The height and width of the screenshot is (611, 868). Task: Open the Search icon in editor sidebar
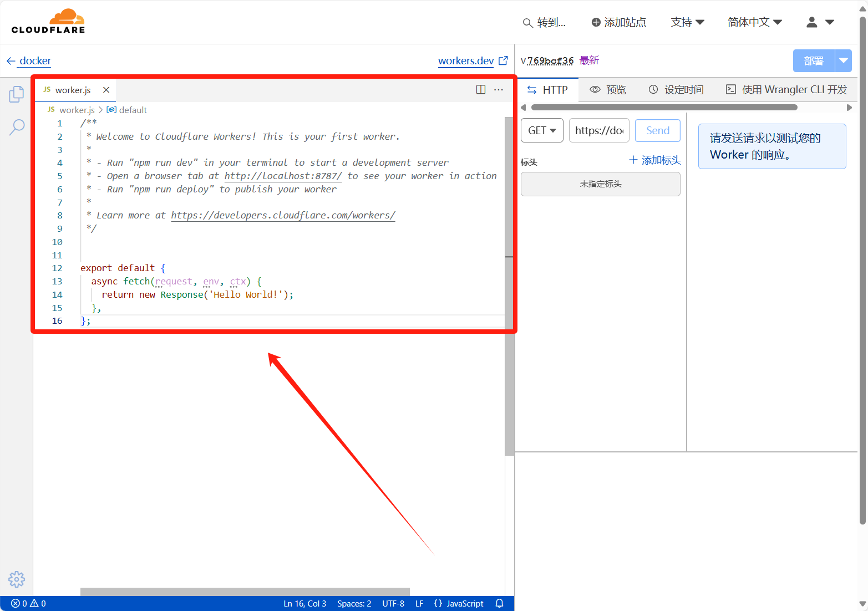[x=17, y=127]
